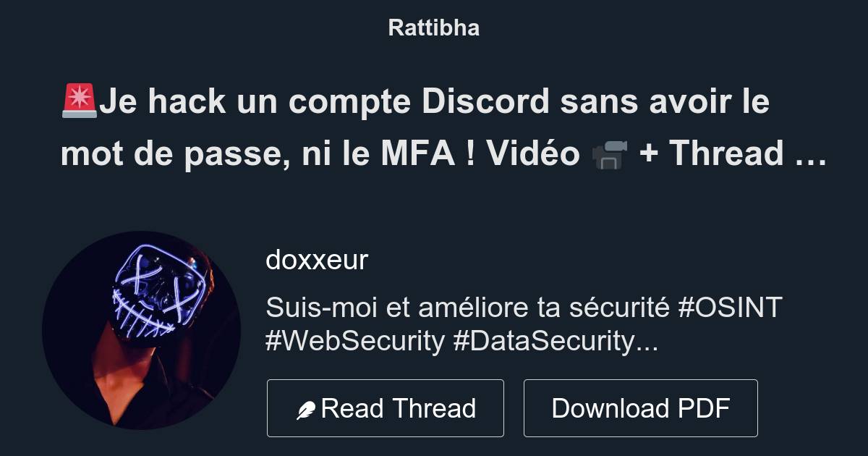
Task: Open the Read Thread button
Action: 386,408
